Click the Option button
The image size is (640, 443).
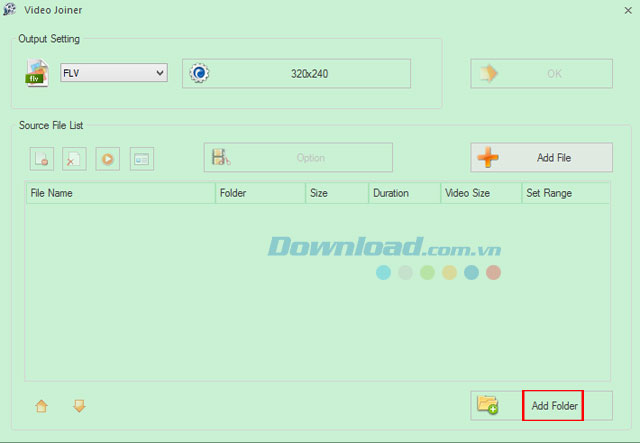(x=298, y=158)
